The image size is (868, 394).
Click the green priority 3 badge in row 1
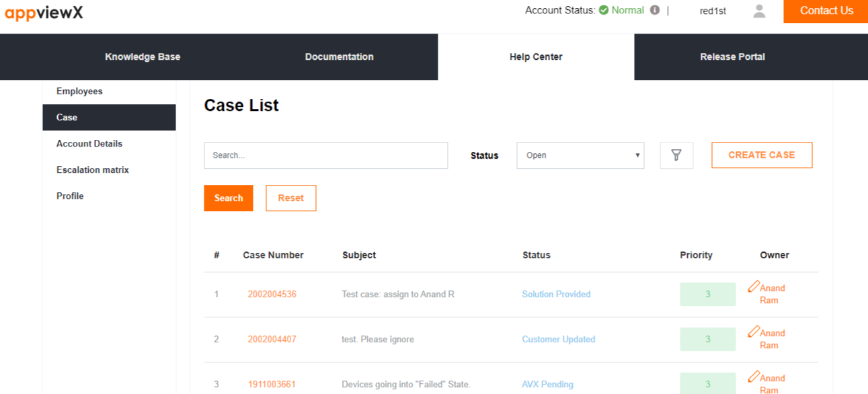(x=707, y=294)
